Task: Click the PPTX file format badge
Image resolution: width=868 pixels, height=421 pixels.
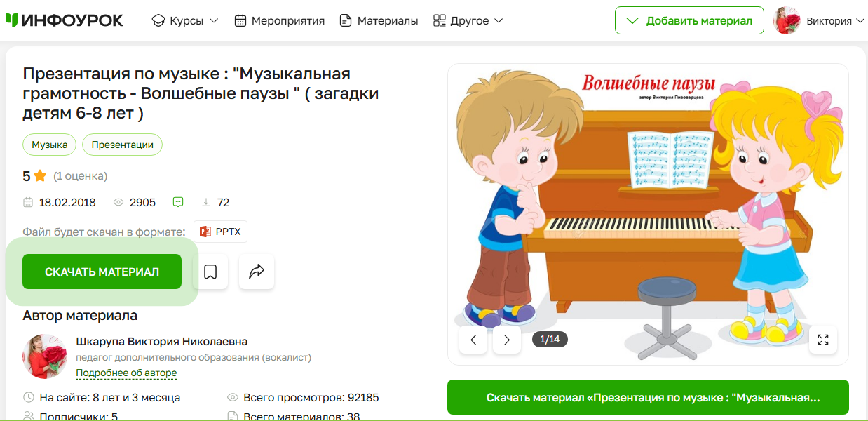Action: click(220, 232)
